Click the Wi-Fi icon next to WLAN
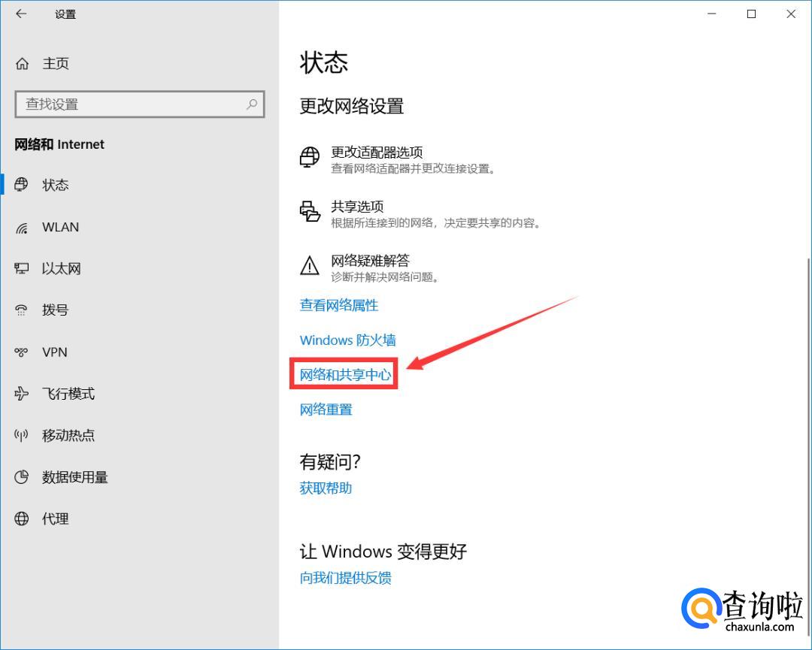This screenshot has width=812, height=650. point(21,228)
